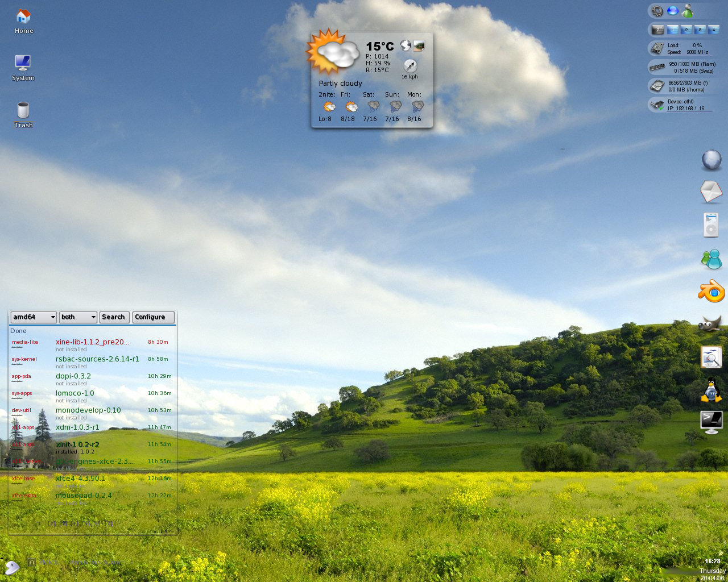Launch GIMP from the right dock
Image resolution: width=728 pixels, height=582 pixels.
[711, 325]
